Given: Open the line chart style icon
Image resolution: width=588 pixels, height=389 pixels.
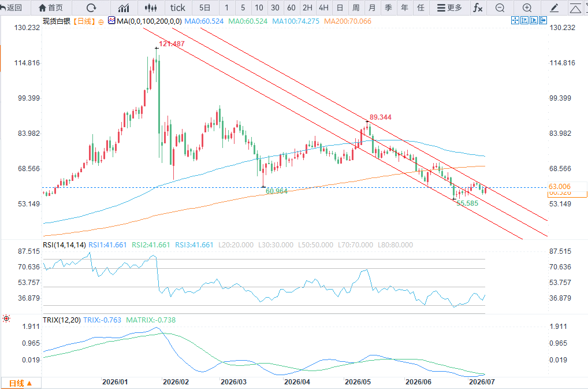Looking at the screenshot, I should [124, 8].
